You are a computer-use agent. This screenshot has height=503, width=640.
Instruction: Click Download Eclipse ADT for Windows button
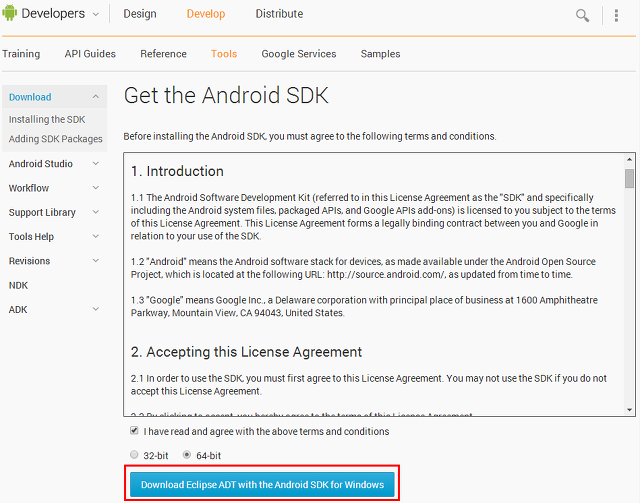262,485
